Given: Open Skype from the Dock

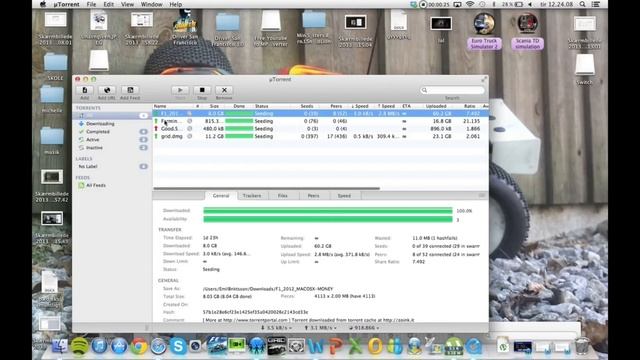Looking at the screenshot, I should point(178,346).
